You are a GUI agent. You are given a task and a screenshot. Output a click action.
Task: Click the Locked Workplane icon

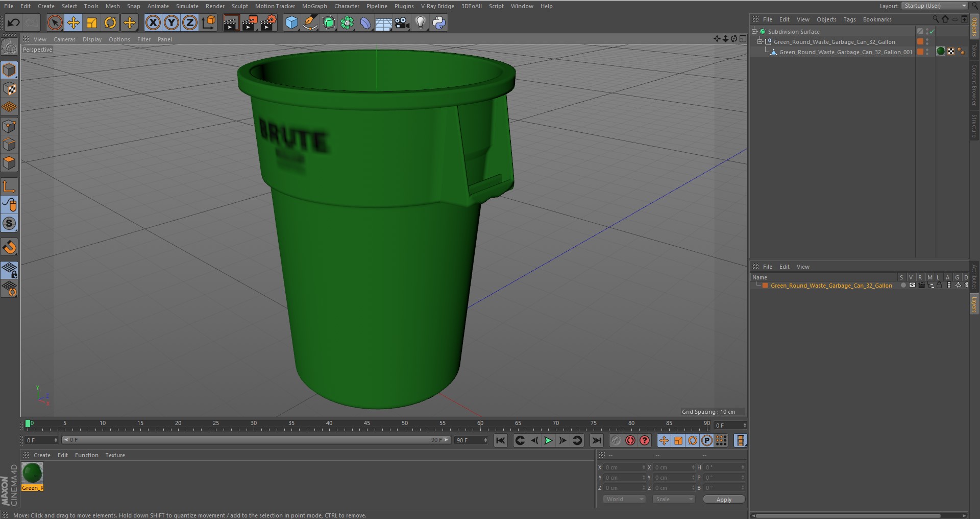pos(9,270)
